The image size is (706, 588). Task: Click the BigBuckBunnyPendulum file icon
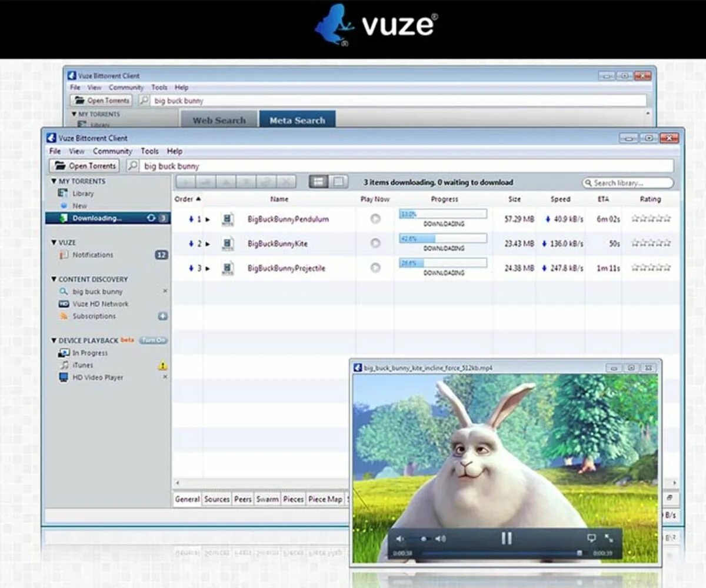point(228,219)
